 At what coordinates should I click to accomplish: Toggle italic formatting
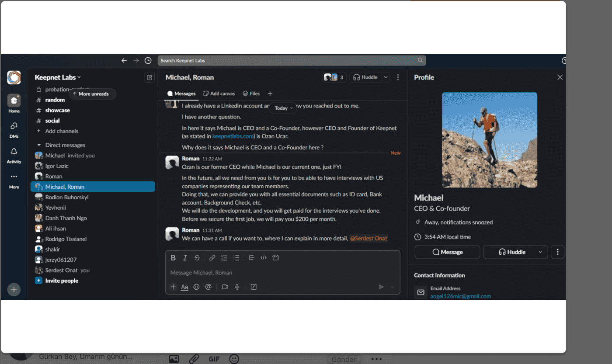[185, 258]
